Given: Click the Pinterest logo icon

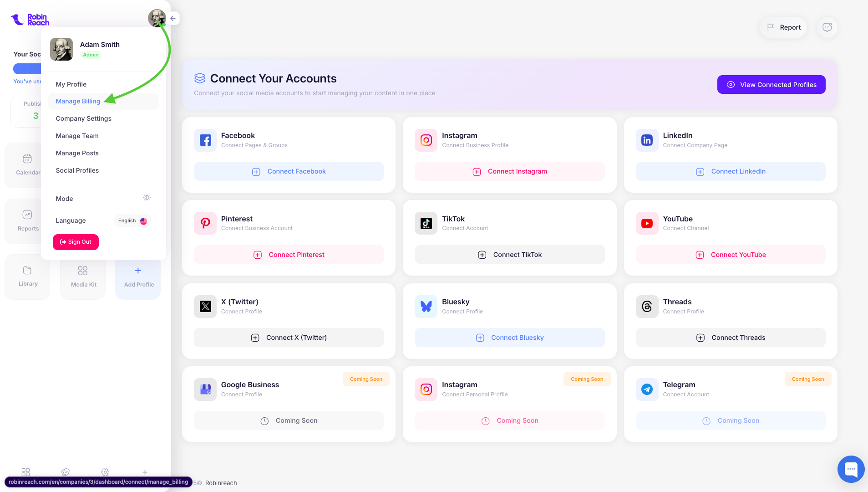Looking at the screenshot, I should coord(205,223).
